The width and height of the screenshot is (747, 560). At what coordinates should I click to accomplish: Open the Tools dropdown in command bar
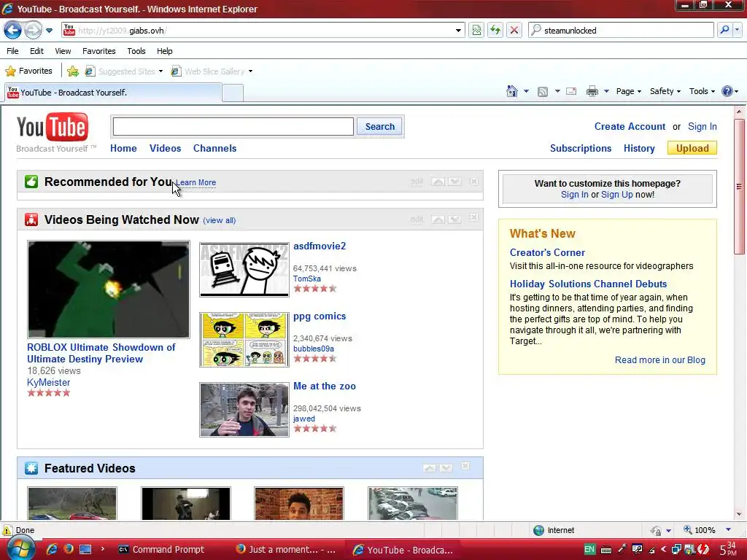tap(702, 91)
